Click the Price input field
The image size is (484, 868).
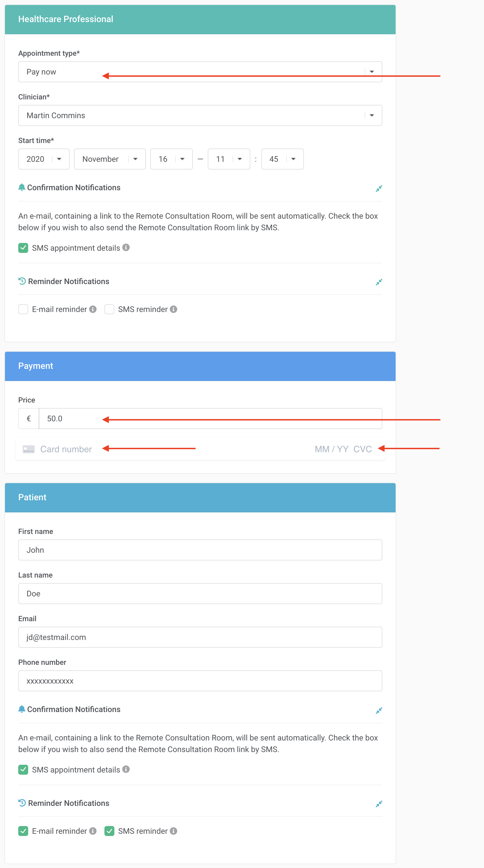pyautogui.click(x=211, y=419)
